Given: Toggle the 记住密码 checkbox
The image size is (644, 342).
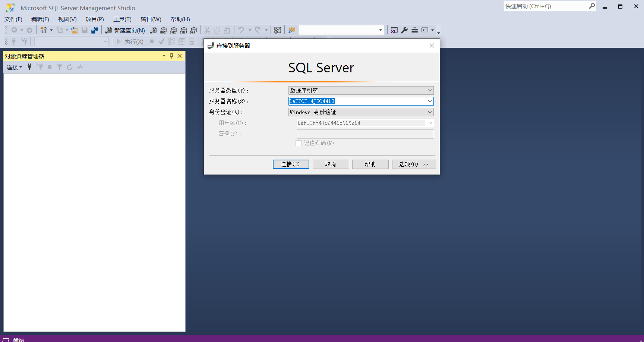Looking at the screenshot, I should tap(299, 143).
